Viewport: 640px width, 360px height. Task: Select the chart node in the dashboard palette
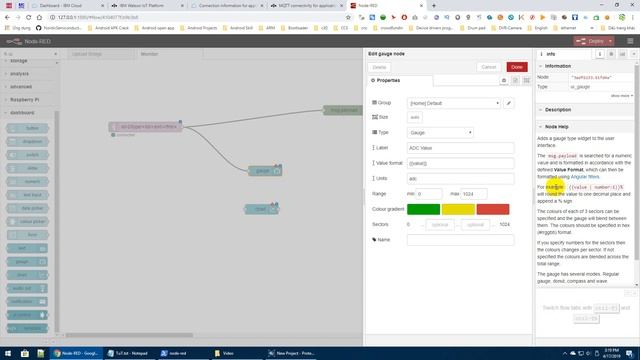[27, 275]
